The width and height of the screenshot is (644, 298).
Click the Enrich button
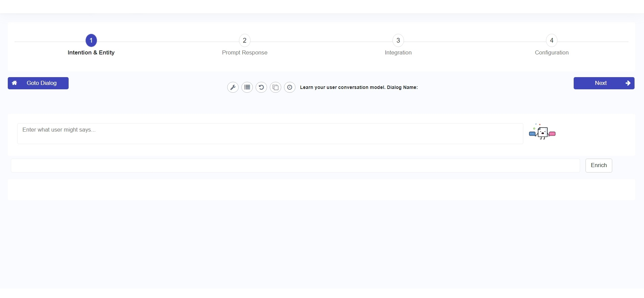[598, 165]
